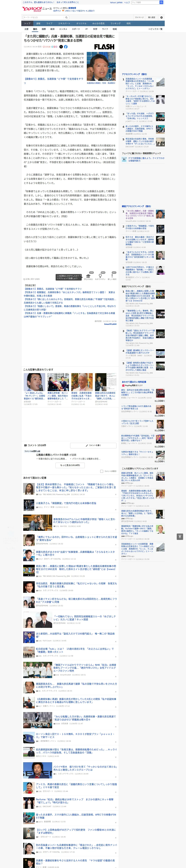
Task: Switch to the 速報 tab
Action: click(x=38, y=23)
